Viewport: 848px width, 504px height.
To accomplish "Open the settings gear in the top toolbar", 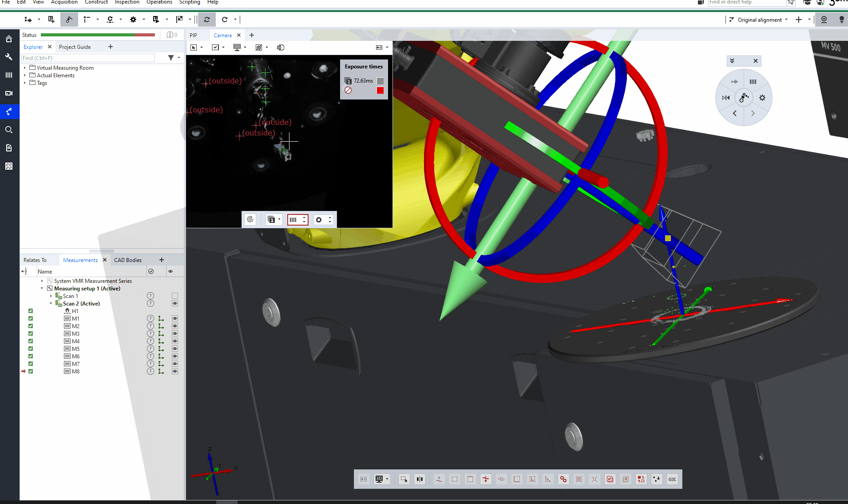I will tap(133, 19).
